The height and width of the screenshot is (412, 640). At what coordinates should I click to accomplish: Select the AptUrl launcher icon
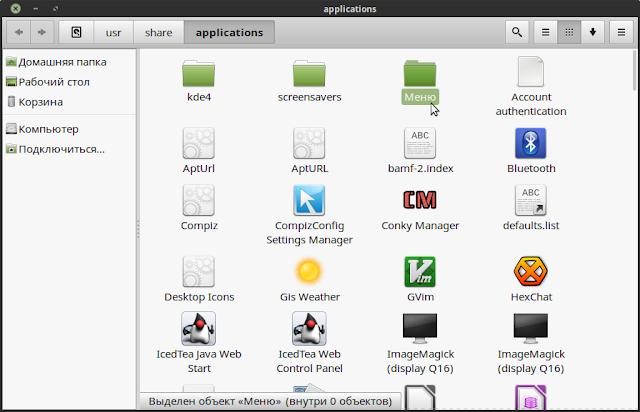[x=199, y=143]
